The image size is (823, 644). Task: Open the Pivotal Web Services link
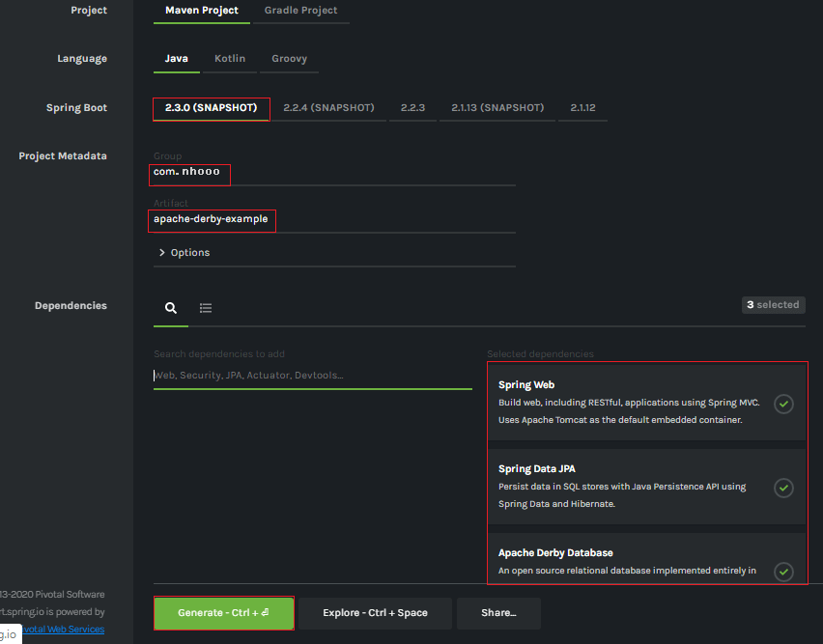62,629
